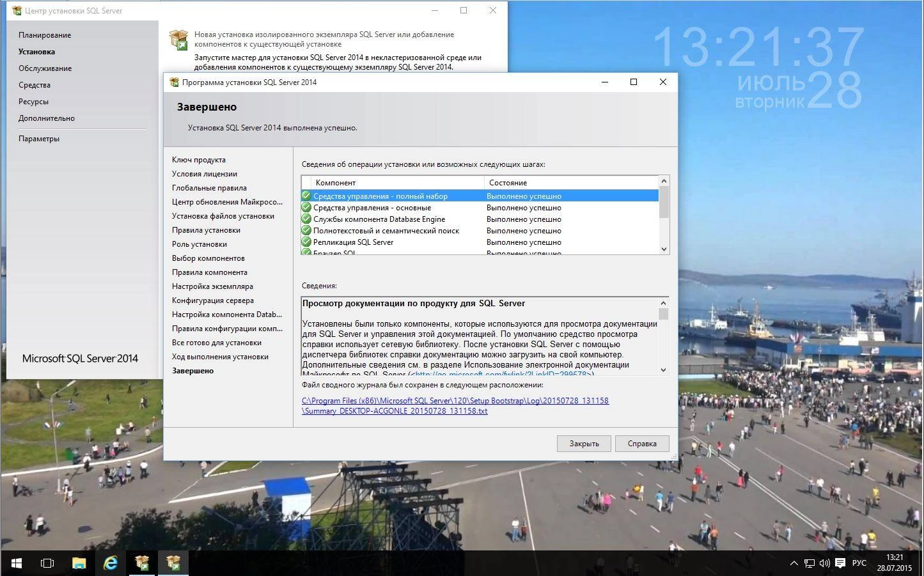Click step Все готово для установки
The width and height of the screenshot is (924, 576).
(x=217, y=343)
